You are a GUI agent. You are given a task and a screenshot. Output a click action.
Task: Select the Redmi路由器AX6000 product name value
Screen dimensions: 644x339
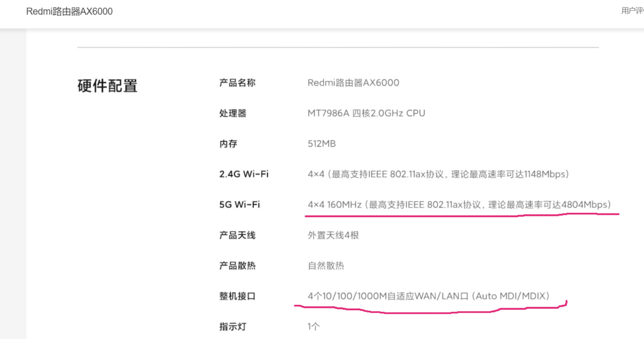click(353, 82)
